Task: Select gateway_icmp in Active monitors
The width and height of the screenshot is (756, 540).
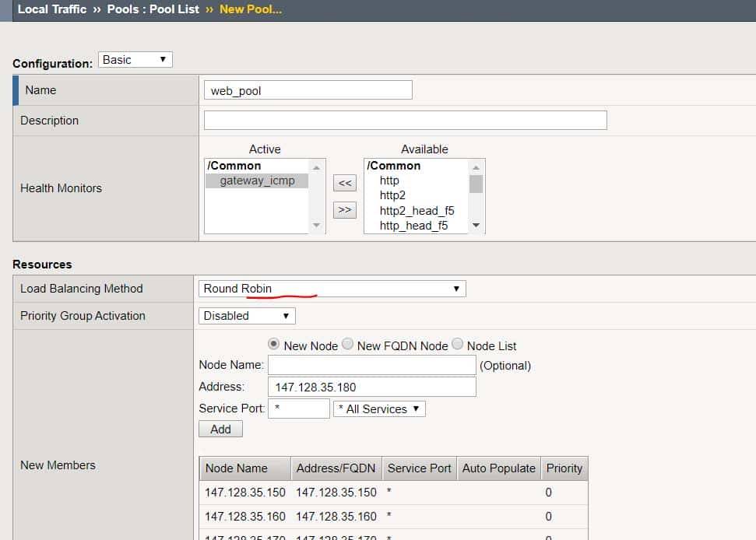Action: click(x=257, y=181)
